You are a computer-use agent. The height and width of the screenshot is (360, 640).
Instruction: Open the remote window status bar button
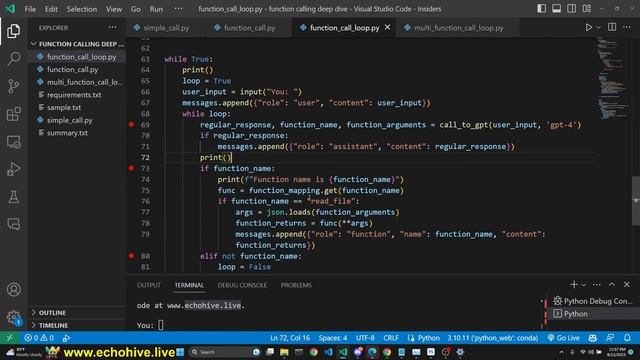(x=10, y=338)
